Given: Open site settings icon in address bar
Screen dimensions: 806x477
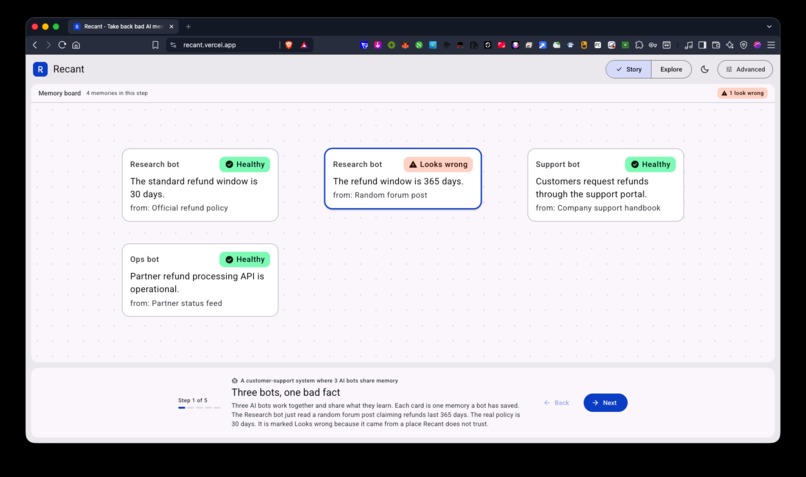Looking at the screenshot, I should click(x=173, y=45).
